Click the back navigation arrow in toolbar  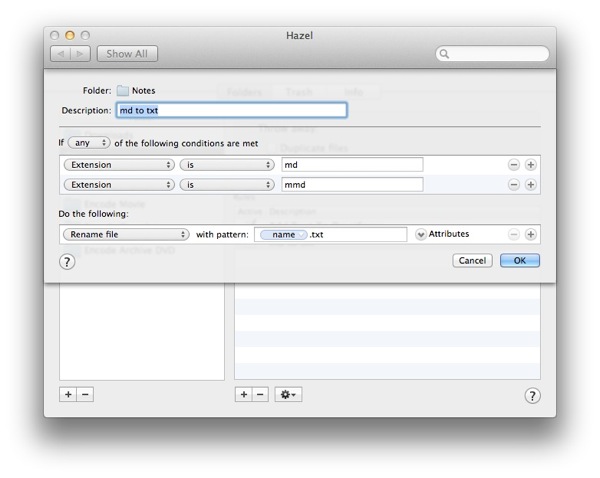pos(60,54)
